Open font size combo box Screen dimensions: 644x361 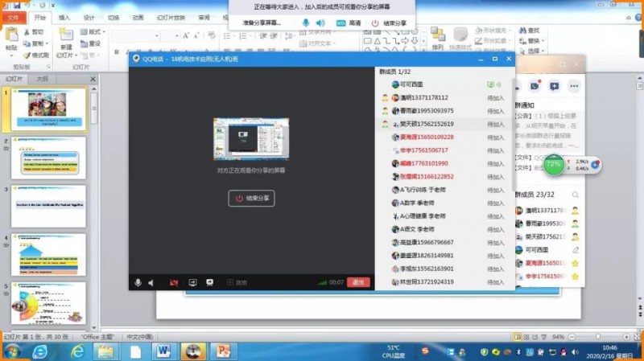[170, 36]
